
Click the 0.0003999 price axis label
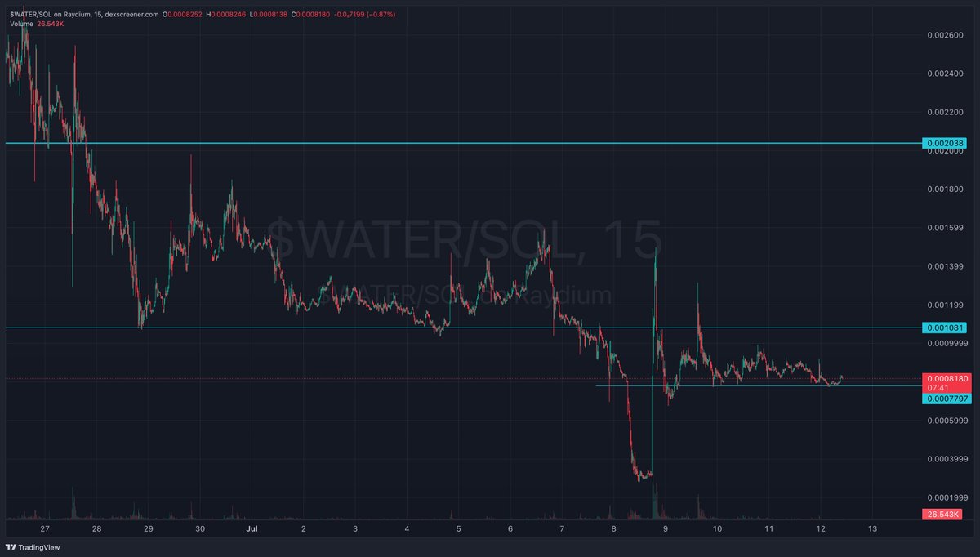[x=947, y=459]
